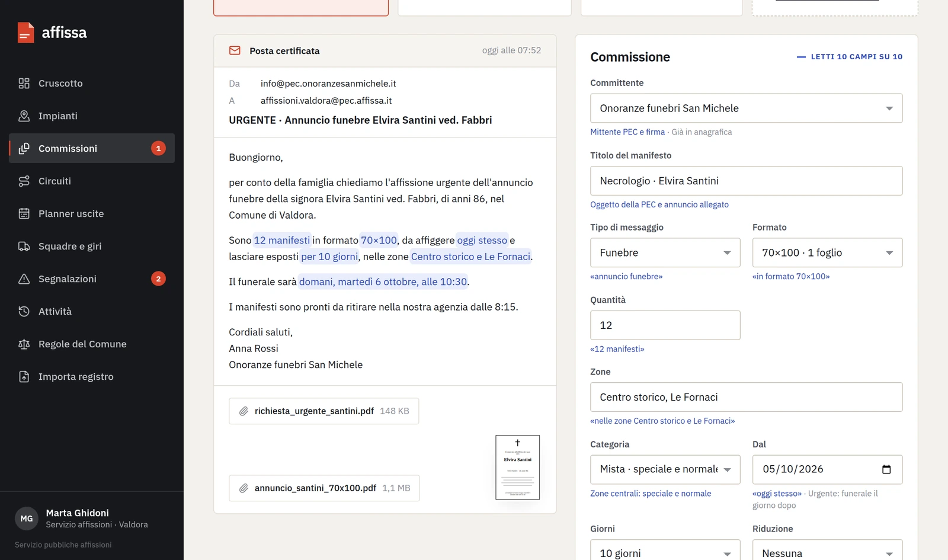Viewport: 948px width, 560px height.
Task: Go to Commissioni menu item
Action: tap(92, 148)
